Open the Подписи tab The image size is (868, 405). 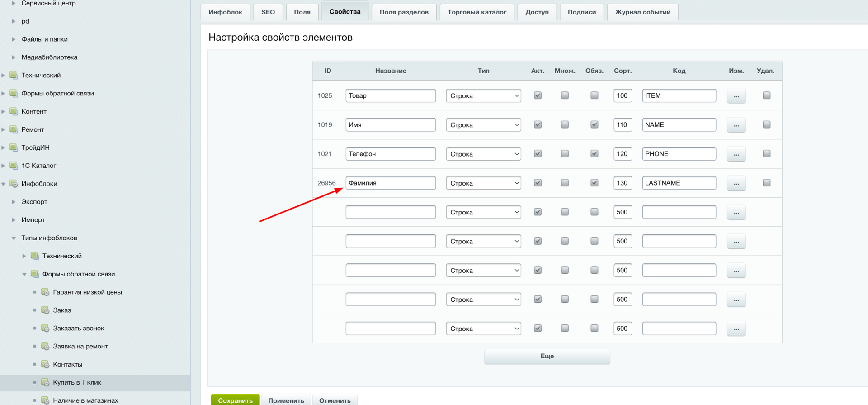coord(582,12)
